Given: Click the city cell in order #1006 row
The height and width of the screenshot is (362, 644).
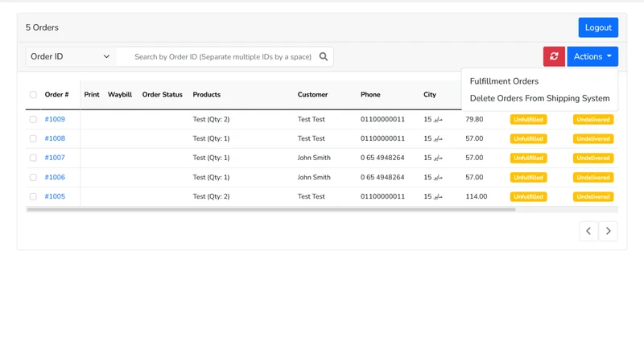Looking at the screenshot, I should click(433, 177).
